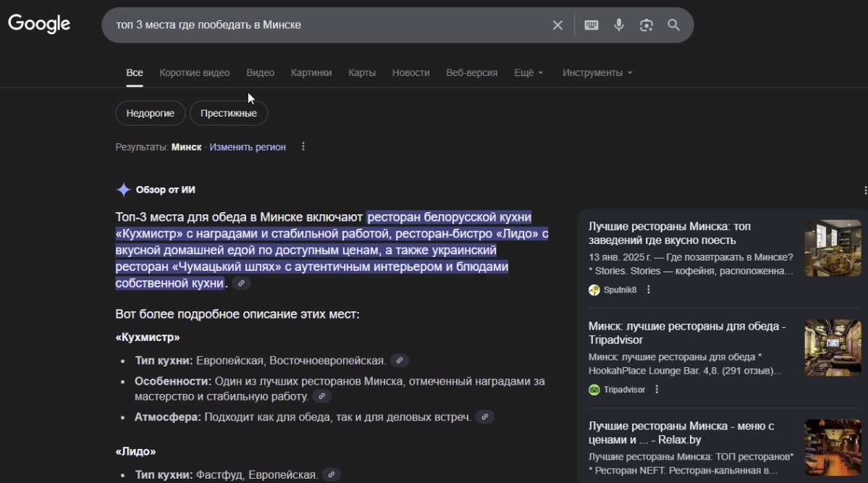The height and width of the screenshot is (483, 868).
Task: Select the Престижные filter chip
Action: coord(229,114)
